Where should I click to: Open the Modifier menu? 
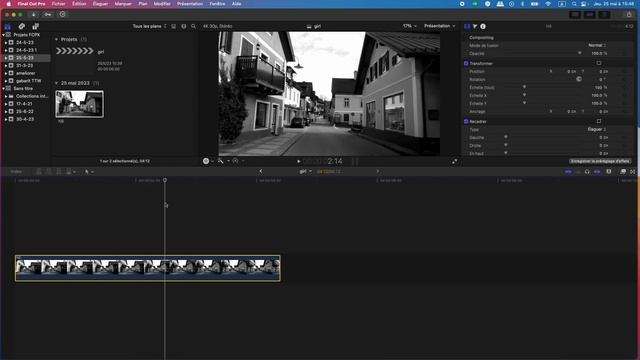point(162,4)
